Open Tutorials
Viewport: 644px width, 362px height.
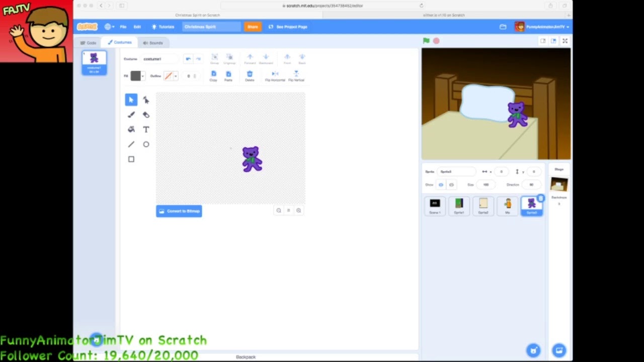pyautogui.click(x=163, y=27)
